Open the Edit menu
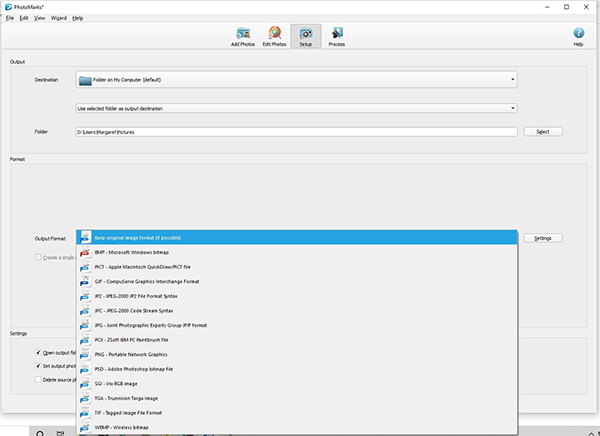This screenshot has width=600, height=436. [x=24, y=18]
